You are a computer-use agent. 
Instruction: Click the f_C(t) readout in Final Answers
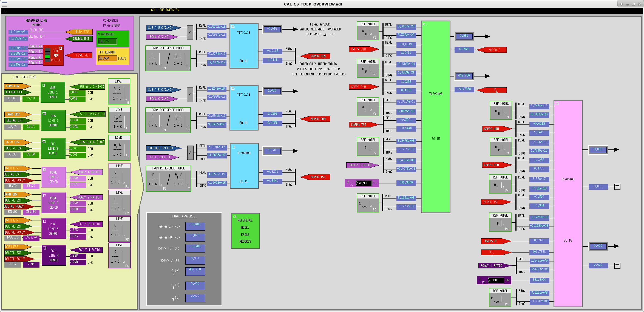(x=195, y=271)
